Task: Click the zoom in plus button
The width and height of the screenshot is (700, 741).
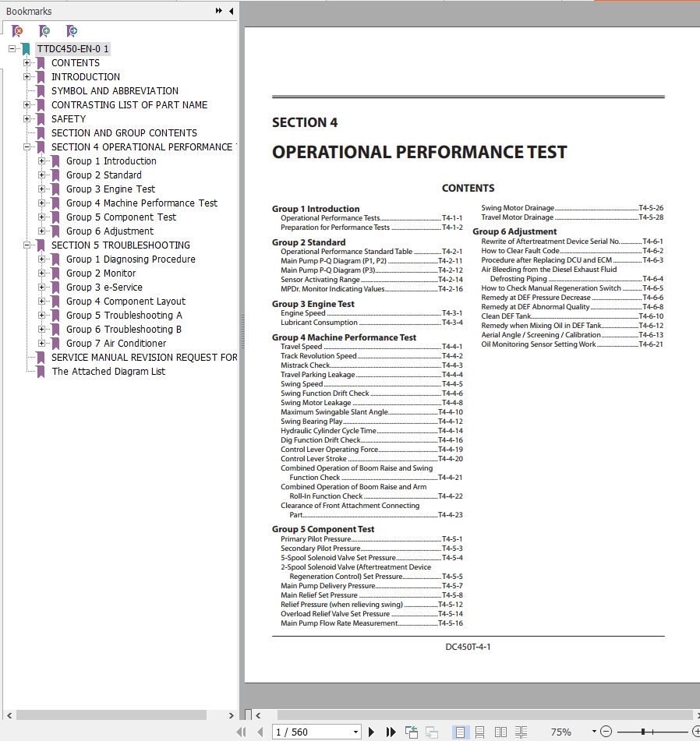Action: [696, 732]
